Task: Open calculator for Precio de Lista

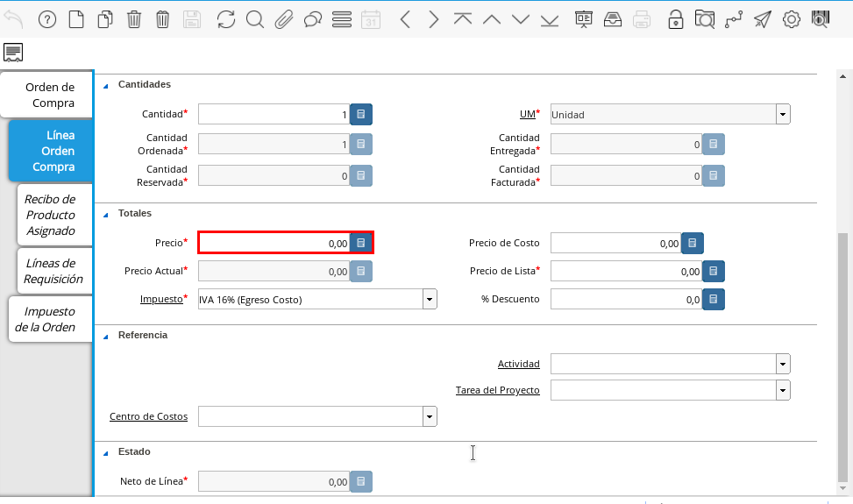Action: click(714, 271)
